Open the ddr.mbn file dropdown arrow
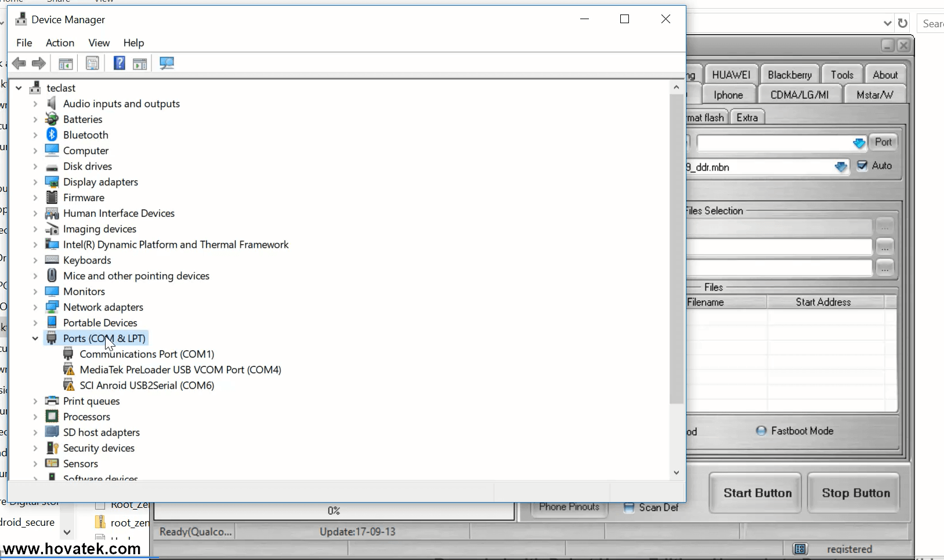 click(x=841, y=167)
